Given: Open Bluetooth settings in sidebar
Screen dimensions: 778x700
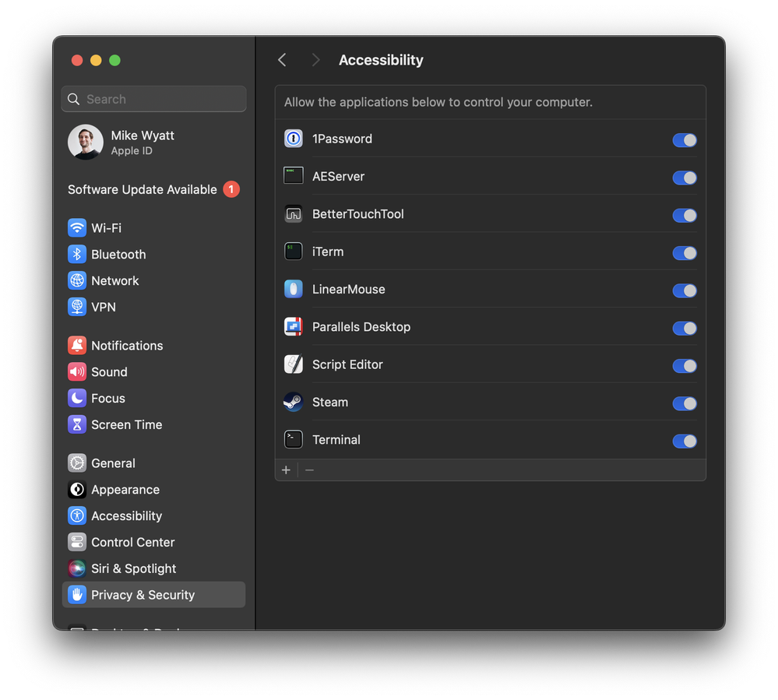Looking at the screenshot, I should pyautogui.click(x=118, y=255).
